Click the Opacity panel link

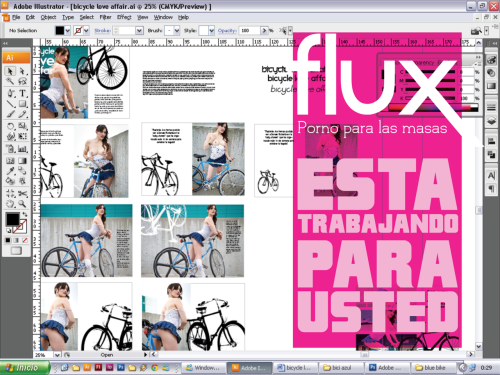(227, 31)
